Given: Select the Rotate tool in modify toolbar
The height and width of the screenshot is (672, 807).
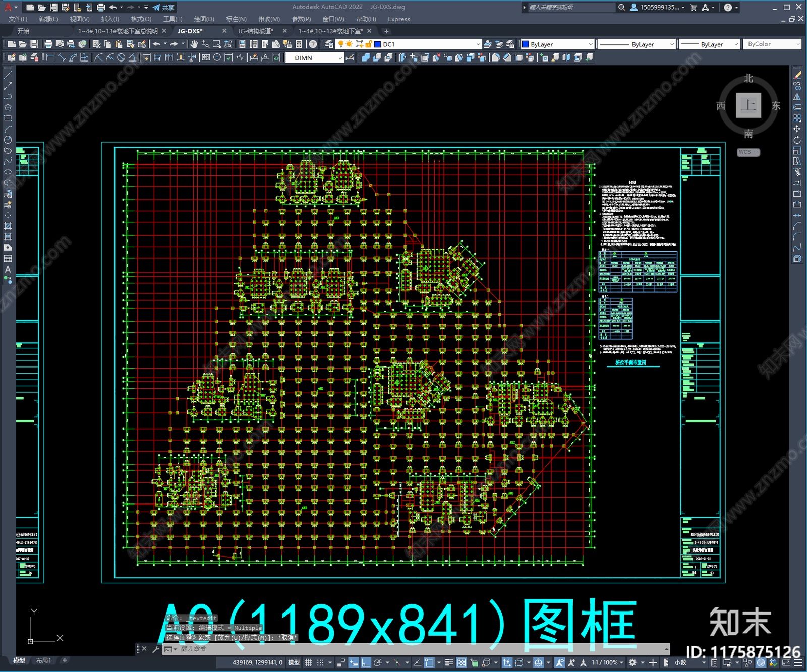Looking at the screenshot, I should (x=797, y=140).
